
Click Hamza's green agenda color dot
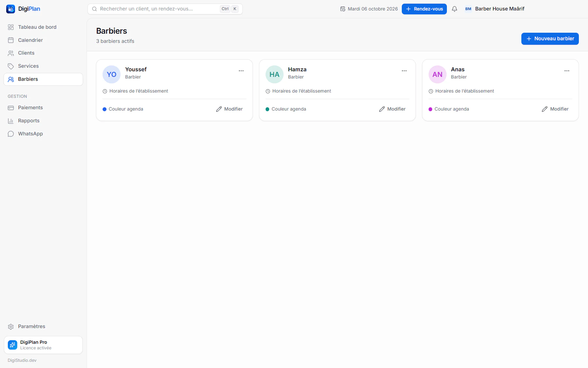coord(268,109)
